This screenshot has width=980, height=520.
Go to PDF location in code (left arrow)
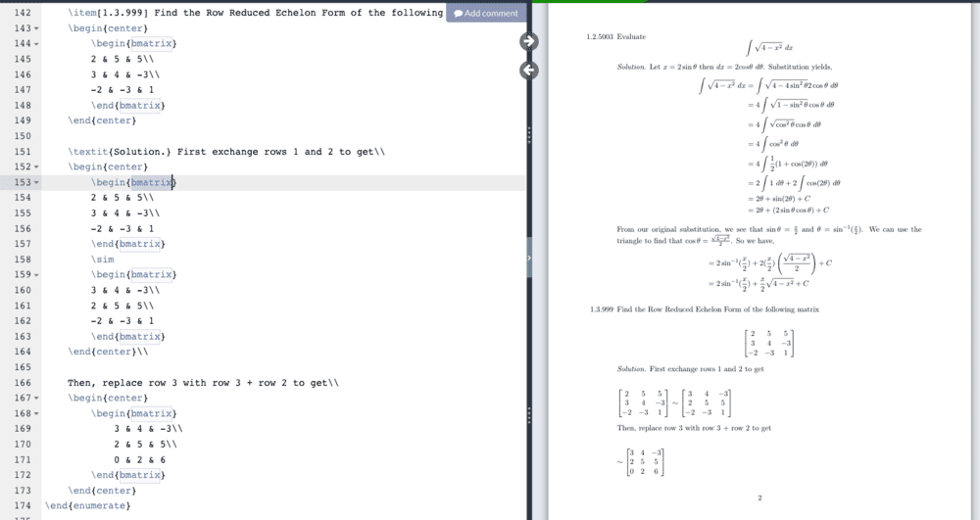click(x=529, y=71)
